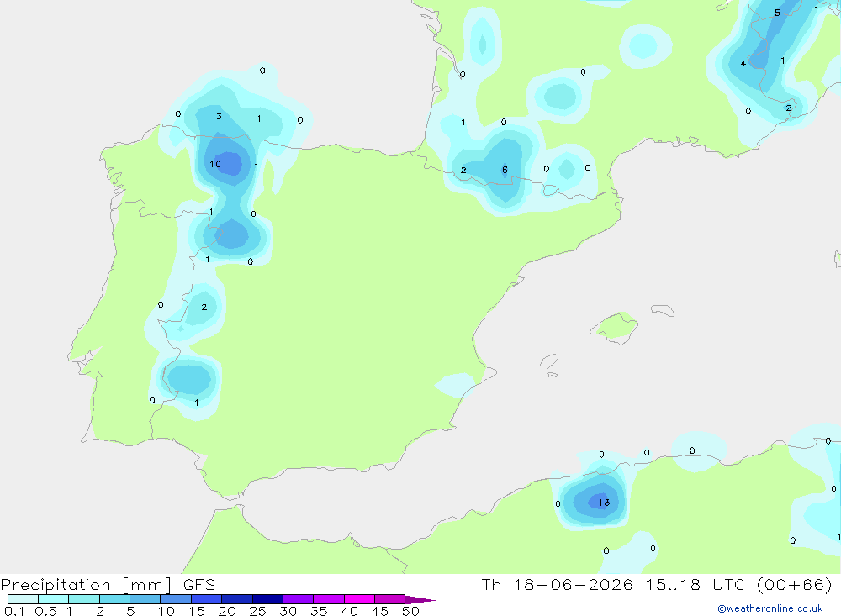Image resolution: width=841 pixels, height=616 pixels.
Task: Click the '10' value on northwest Spain map
Action: click(215, 164)
